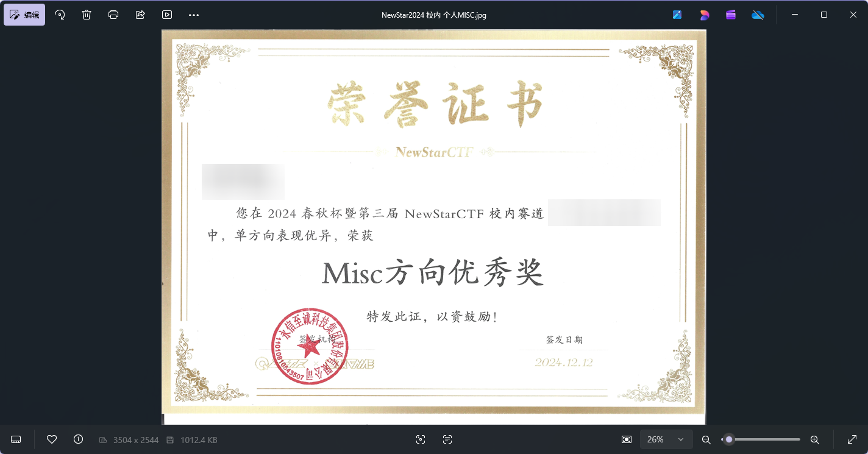868x454 pixels.
Task: Click the 编辑 edit button
Action: pyautogui.click(x=24, y=14)
